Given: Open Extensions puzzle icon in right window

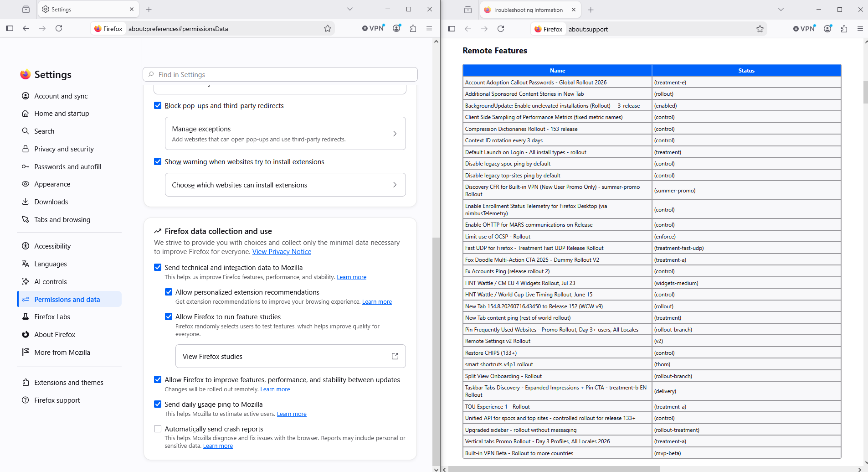Looking at the screenshot, I should tap(844, 29).
